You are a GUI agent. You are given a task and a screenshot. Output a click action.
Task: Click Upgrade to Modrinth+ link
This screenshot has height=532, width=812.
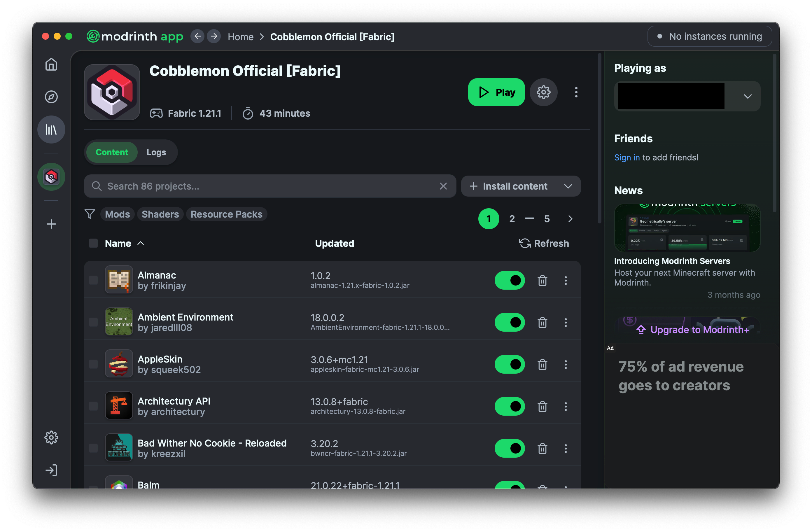tap(693, 330)
